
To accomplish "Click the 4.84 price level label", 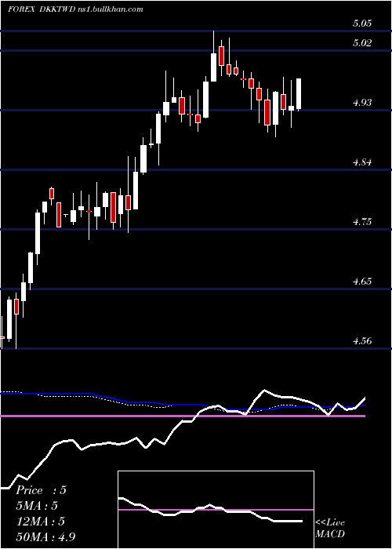I will pos(362,162).
